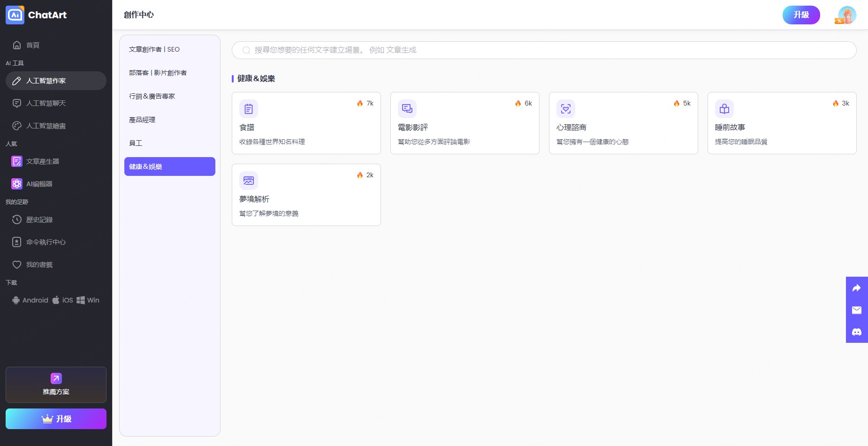Download the Android app
Screen dimensions: 868x446
click(x=30, y=300)
